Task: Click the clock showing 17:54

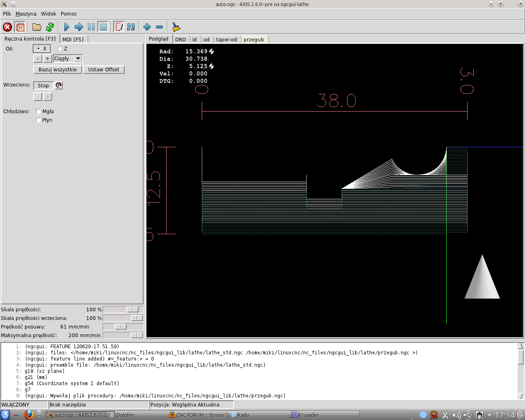Action: pos(504,415)
